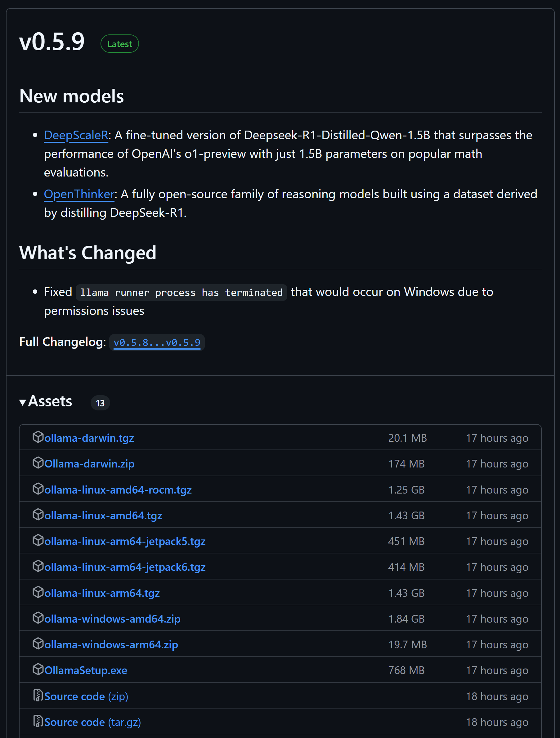This screenshot has width=560, height=738.
Task: Download ollama-linux-arm64-jetpack6.tgz
Action: click(x=125, y=567)
